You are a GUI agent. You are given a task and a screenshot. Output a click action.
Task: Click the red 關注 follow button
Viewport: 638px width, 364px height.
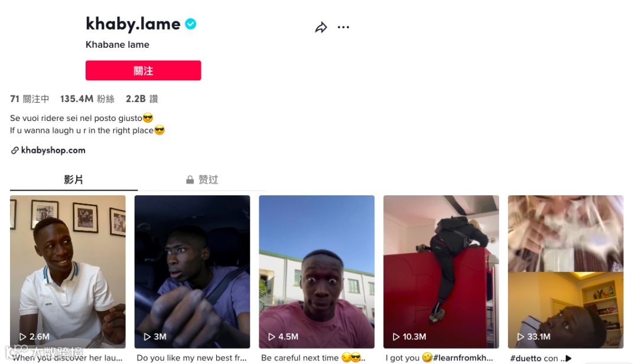[x=143, y=70]
